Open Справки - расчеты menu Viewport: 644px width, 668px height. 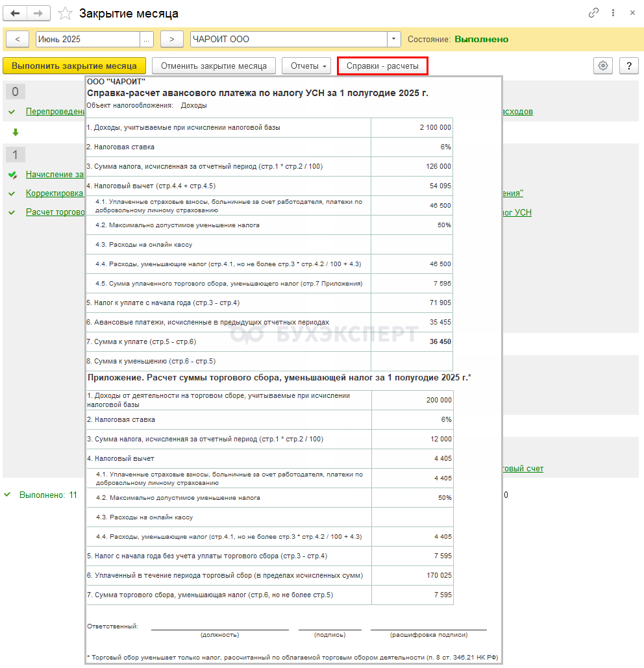[382, 66]
